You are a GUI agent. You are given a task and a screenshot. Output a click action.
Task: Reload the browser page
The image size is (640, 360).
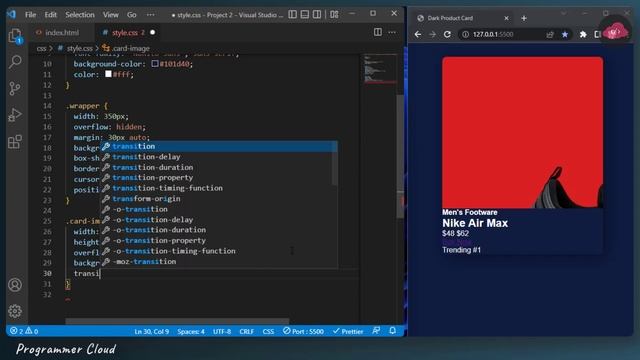click(447, 34)
